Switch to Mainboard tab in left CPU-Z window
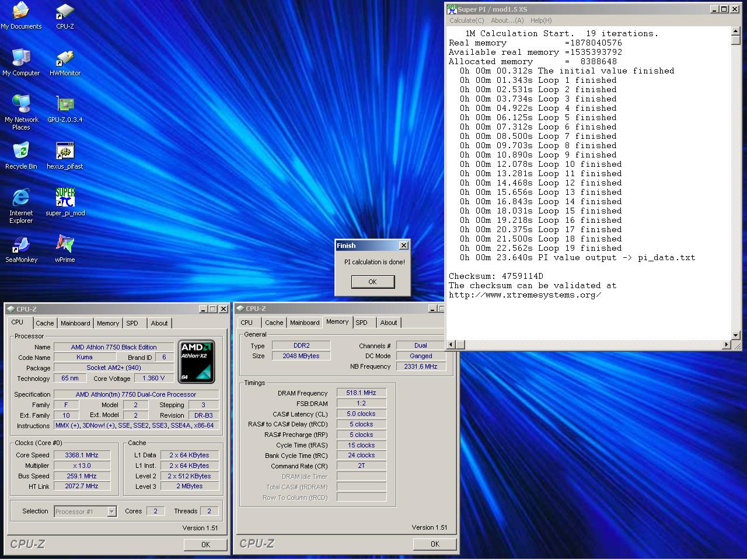The width and height of the screenshot is (747, 560). 75,323
